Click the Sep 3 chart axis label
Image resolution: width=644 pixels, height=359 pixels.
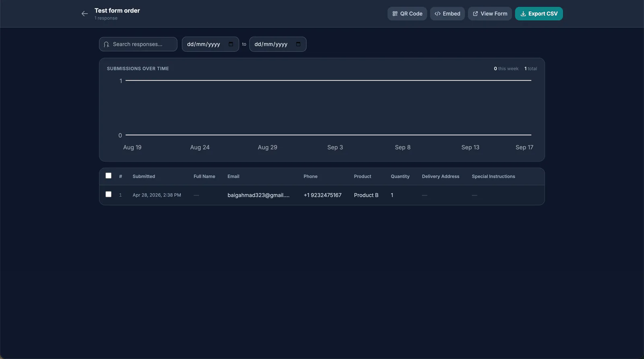click(335, 147)
